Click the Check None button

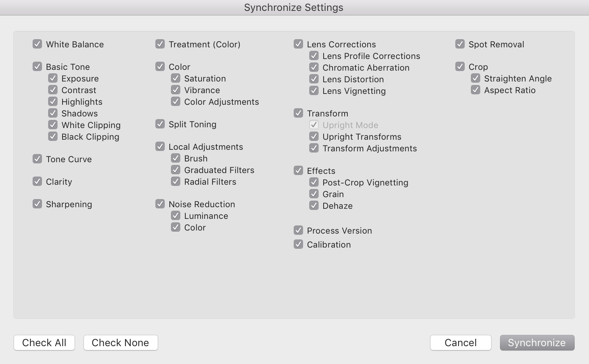point(120,343)
